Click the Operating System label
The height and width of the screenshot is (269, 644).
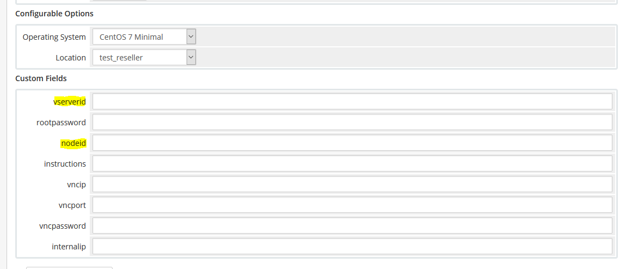pyautogui.click(x=54, y=37)
